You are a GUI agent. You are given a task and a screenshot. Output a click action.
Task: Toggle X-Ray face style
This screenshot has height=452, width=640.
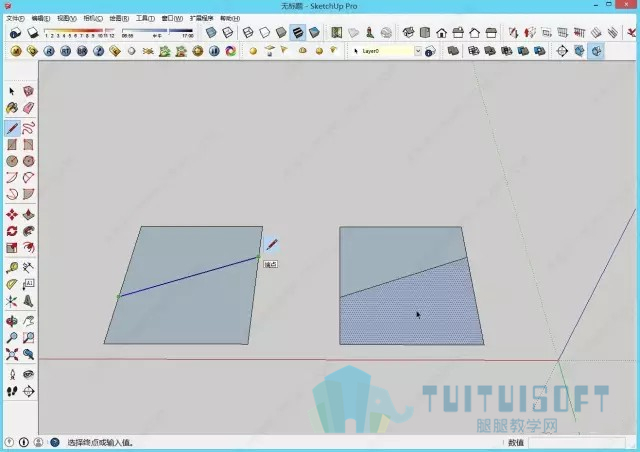pos(211,33)
